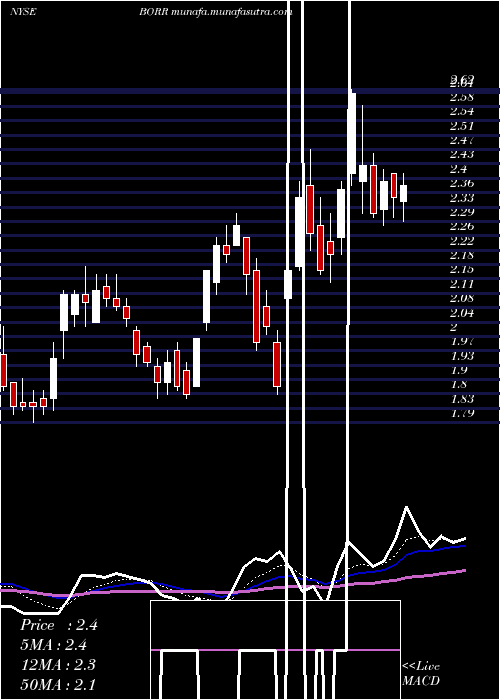Click the 1.97 price axis label

[x=462, y=342]
